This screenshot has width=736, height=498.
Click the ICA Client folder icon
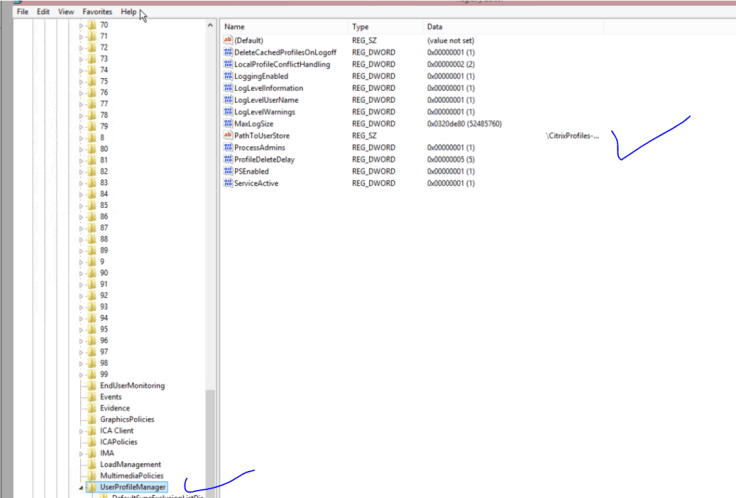point(92,430)
